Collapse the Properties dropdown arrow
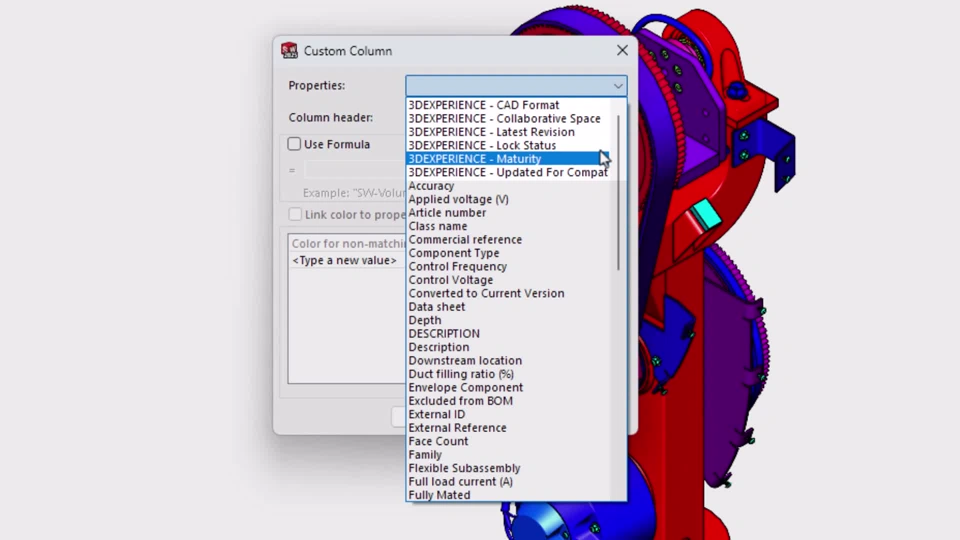 [618, 86]
